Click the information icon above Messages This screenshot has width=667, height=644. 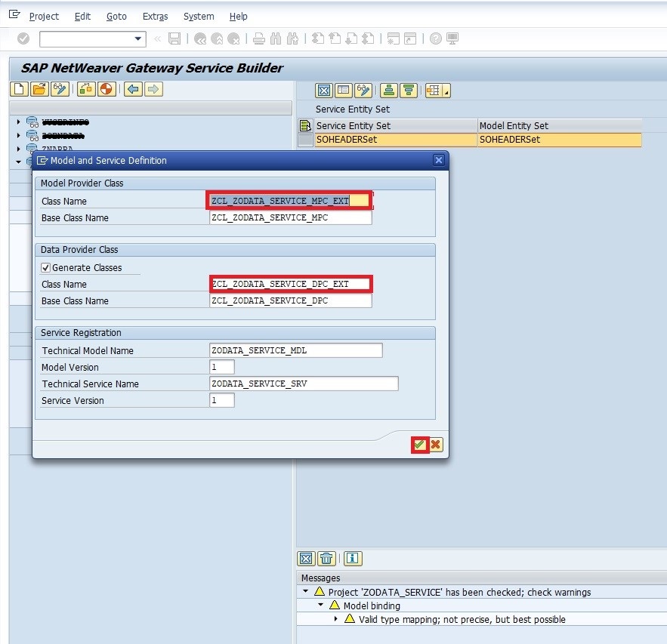(353, 559)
